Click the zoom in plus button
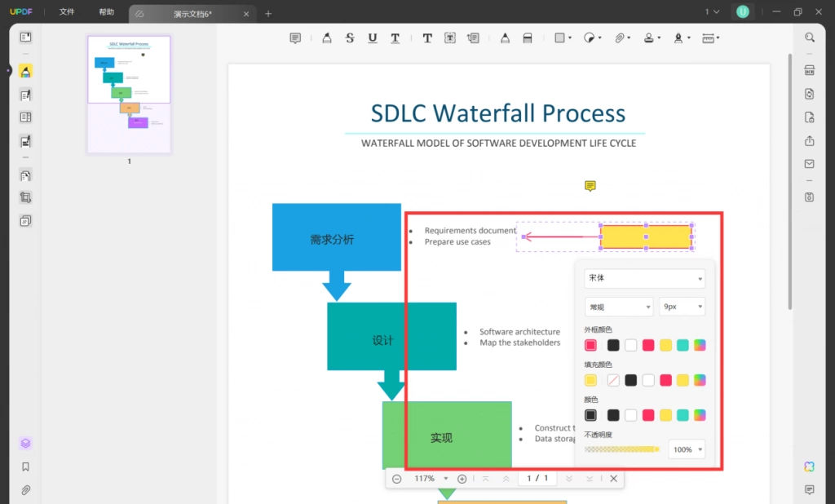 coord(462,479)
